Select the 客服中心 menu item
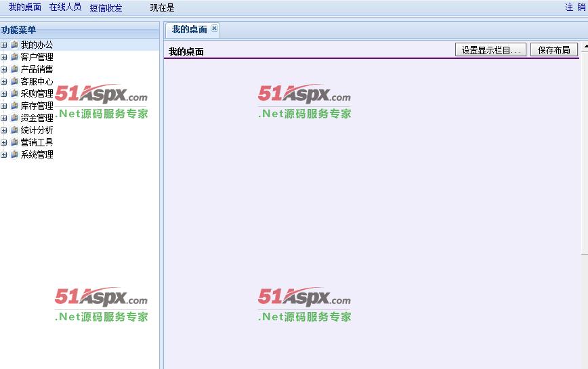The image size is (588, 369). (x=37, y=81)
